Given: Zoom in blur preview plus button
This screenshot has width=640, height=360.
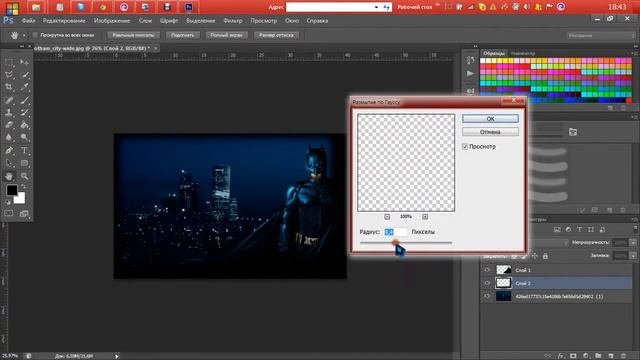Looking at the screenshot, I should (x=425, y=217).
